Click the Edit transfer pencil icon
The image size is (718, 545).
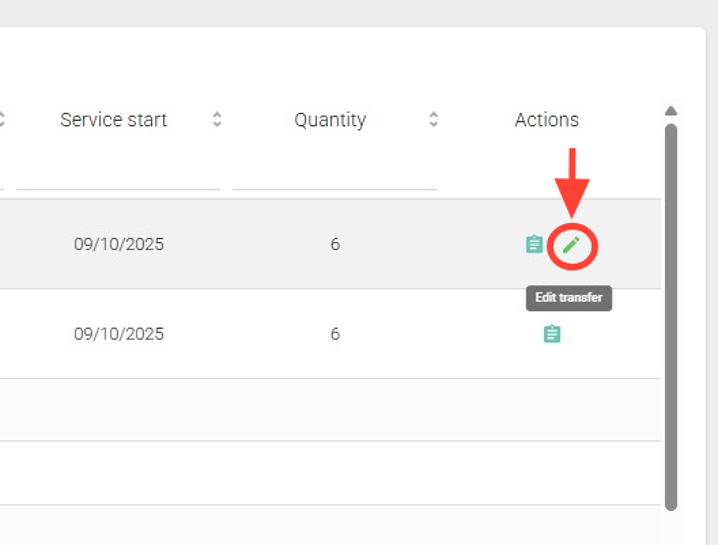571,245
